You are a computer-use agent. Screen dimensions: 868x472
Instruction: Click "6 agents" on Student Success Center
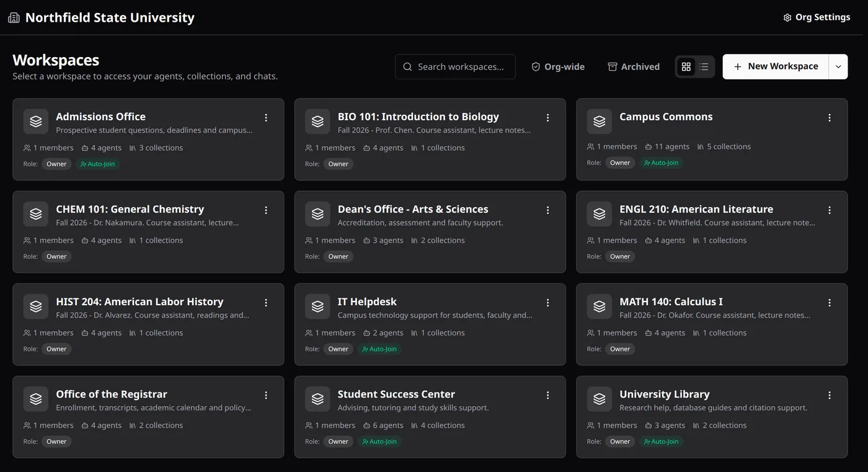[x=383, y=425]
